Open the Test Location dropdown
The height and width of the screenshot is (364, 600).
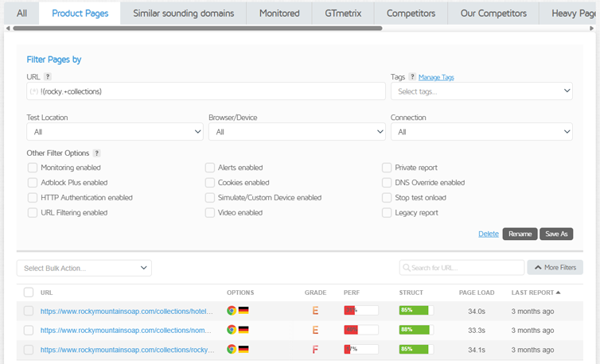115,132
